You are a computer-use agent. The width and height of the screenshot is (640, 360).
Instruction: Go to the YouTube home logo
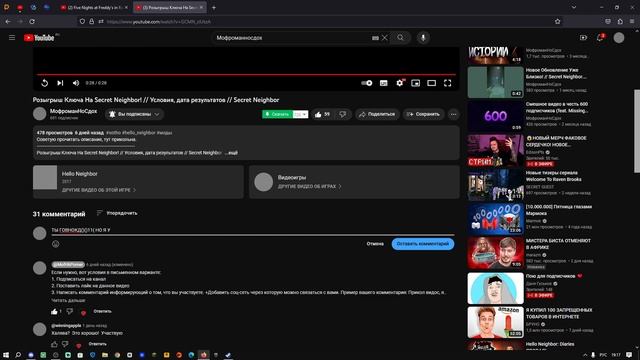[x=39, y=38]
